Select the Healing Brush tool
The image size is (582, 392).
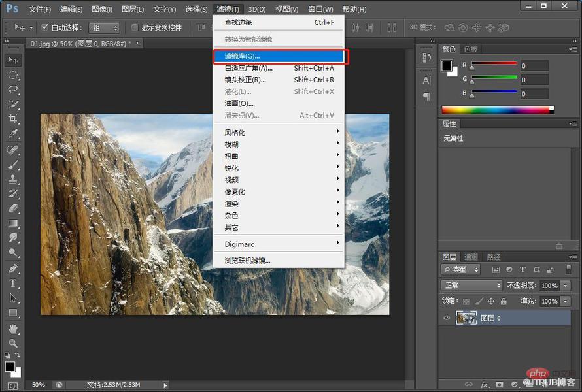(13, 150)
